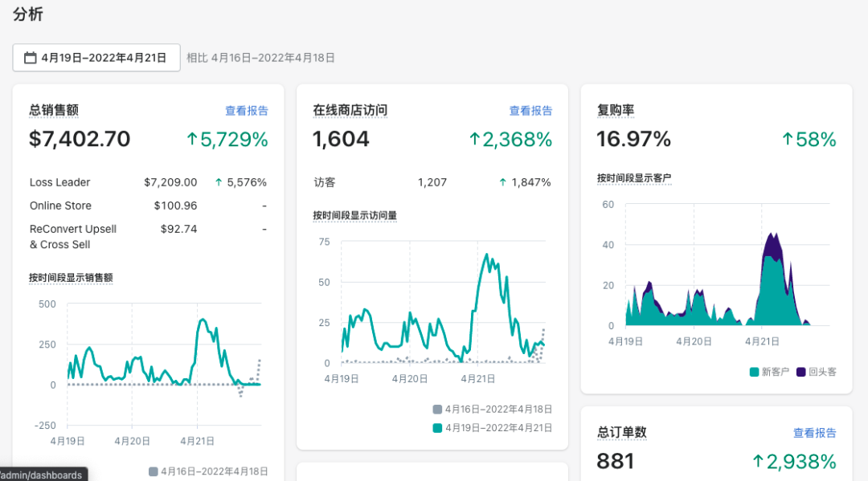This screenshot has height=481, width=868.
Task: Open 查看报告 for 总销售额
Action: point(248,111)
